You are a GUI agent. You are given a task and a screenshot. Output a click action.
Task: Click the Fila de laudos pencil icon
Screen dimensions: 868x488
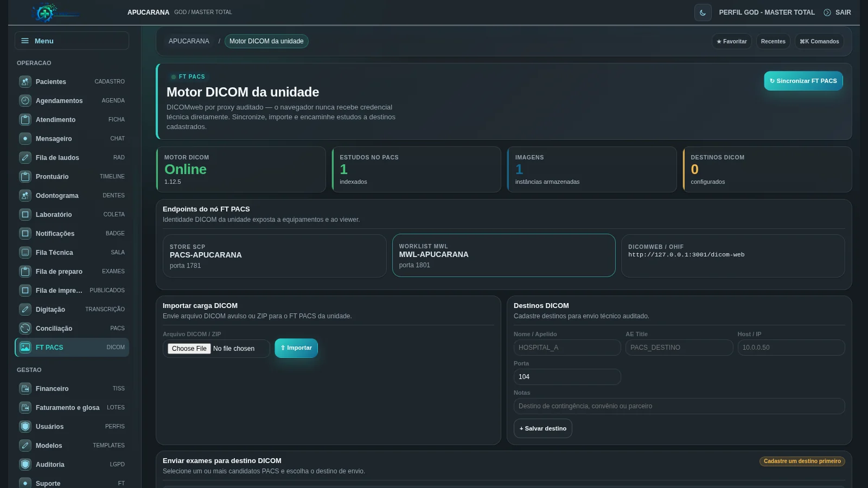point(25,157)
